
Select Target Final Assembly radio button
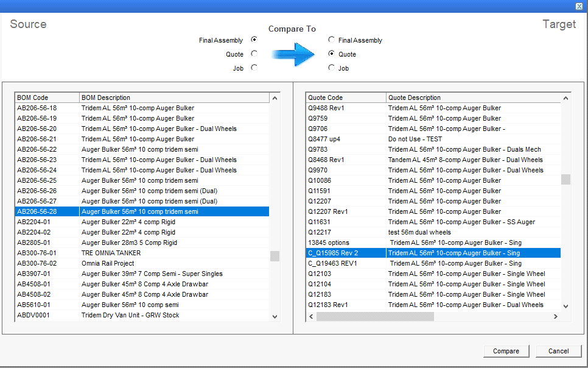331,40
